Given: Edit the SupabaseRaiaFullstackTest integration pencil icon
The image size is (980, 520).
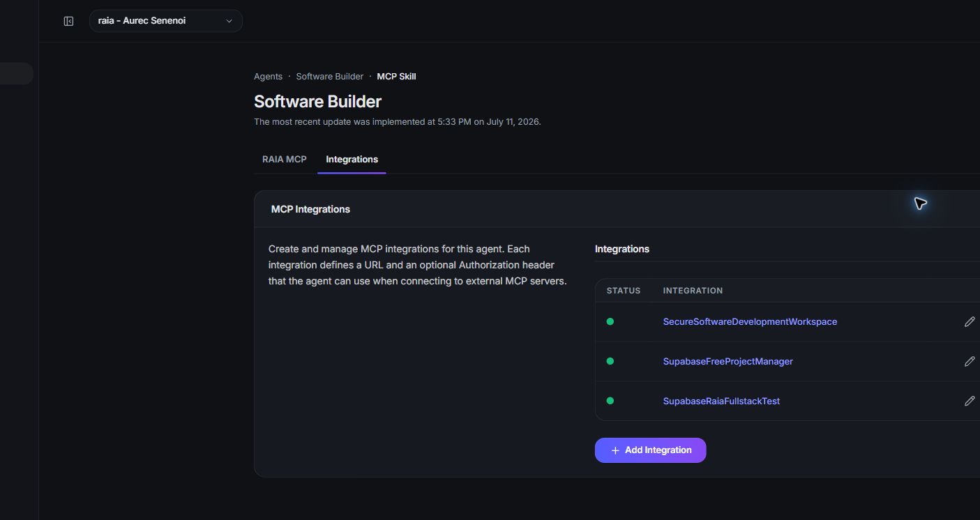Looking at the screenshot, I should [x=970, y=401].
